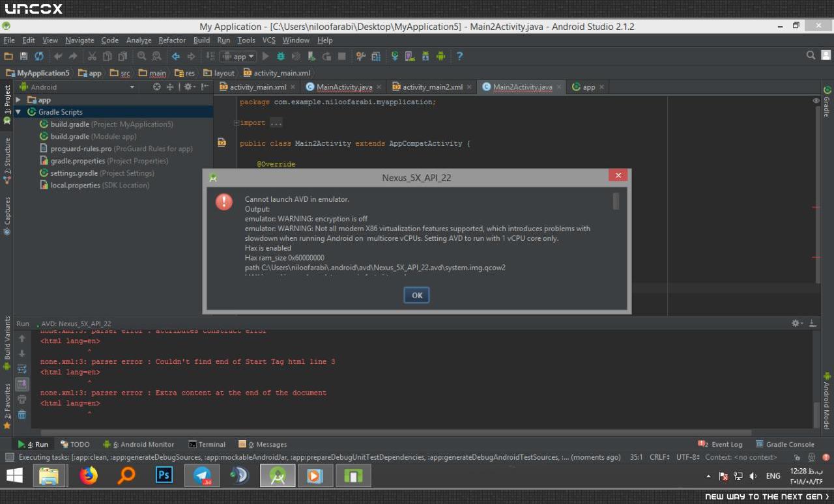The height and width of the screenshot is (504, 834).
Task: Click the blue Help question mark icon
Action: click(x=459, y=57)
